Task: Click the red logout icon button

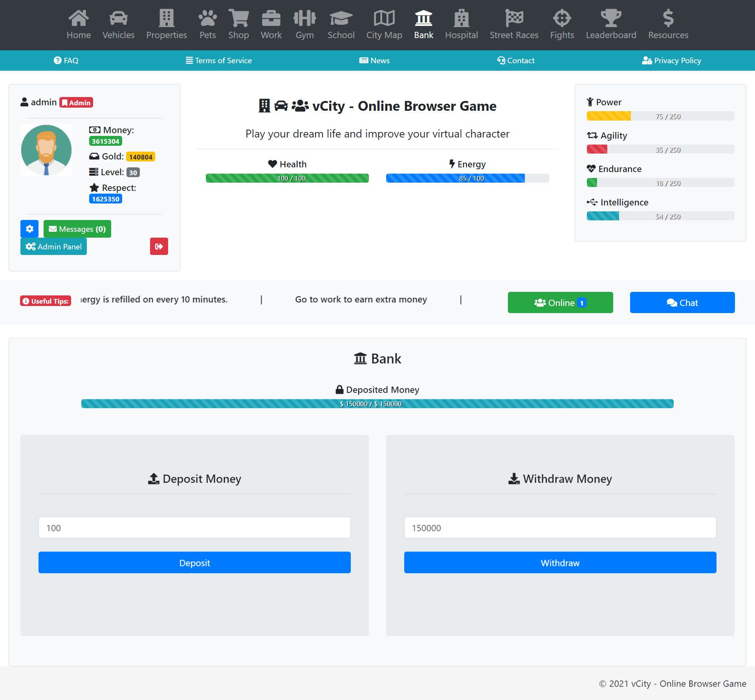Action: tap(159, 246)
